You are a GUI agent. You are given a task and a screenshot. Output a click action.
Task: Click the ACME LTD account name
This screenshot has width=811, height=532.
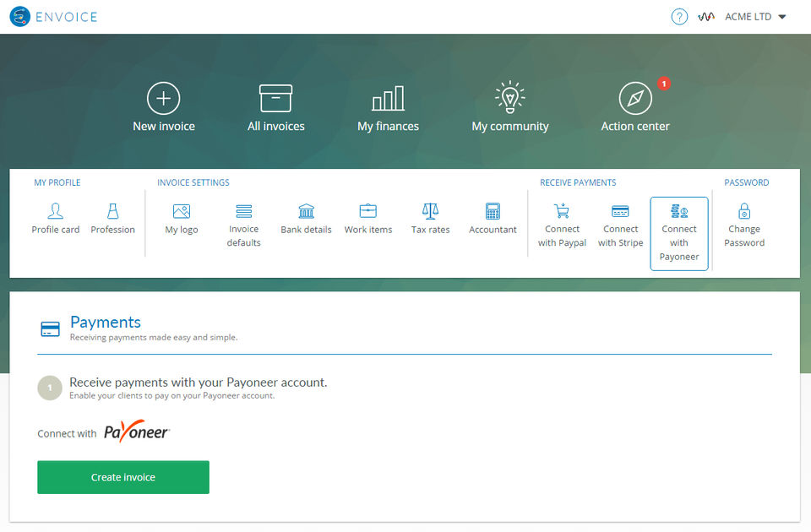[x=748, y=17]
